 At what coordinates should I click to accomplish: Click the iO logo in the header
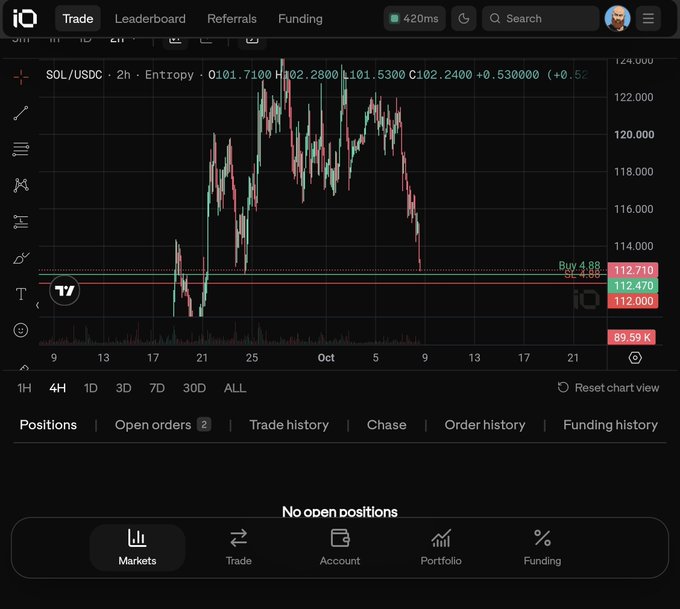tap(25, 19)
